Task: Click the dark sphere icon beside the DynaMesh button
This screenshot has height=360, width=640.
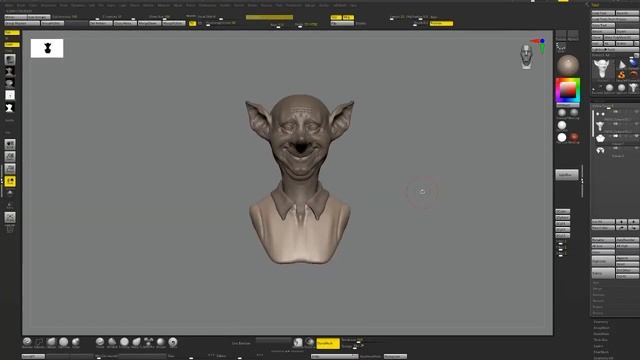Action: pyautogui.click(x=309, y=342)
